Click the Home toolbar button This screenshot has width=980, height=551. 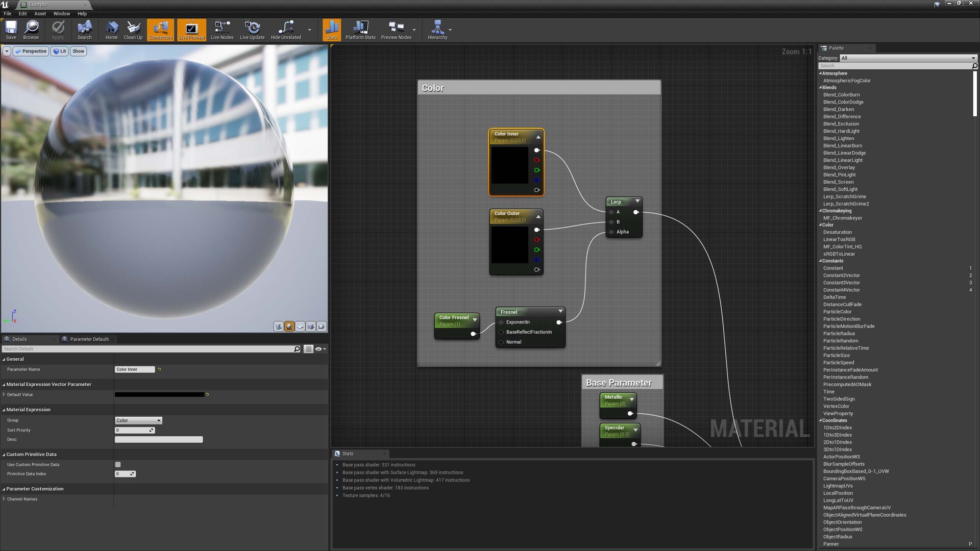tap(111, 30)
